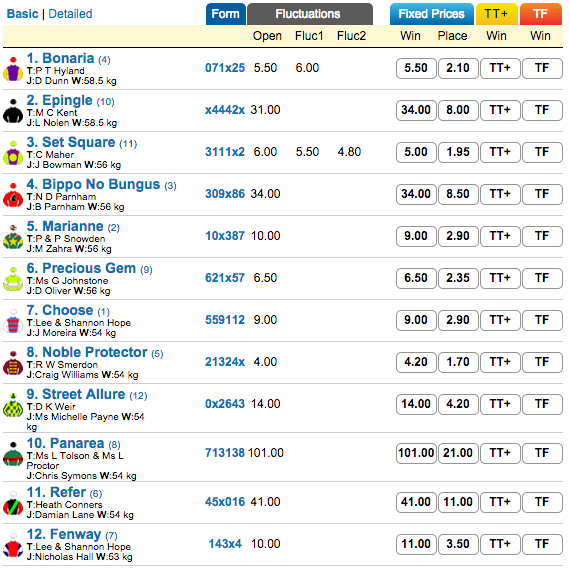Switch to the Detailed view
The image size is (570, 575).
tap(70, 14)
